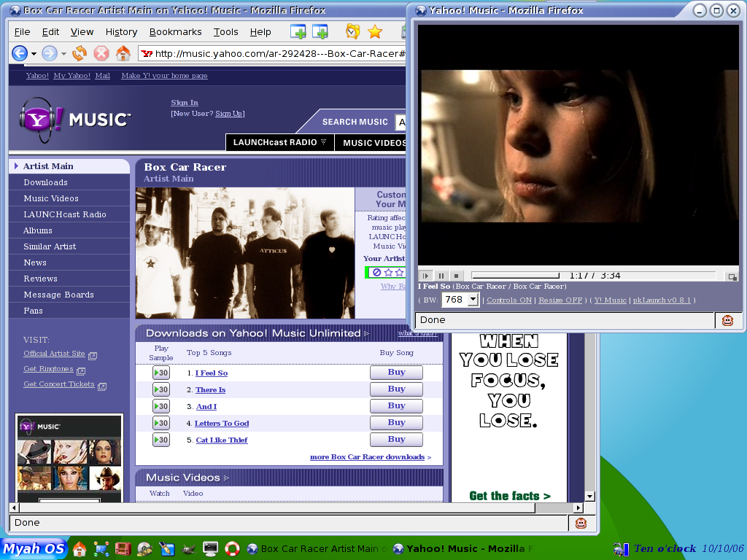747x560 pixels.
Task: Open the Bookmarks menu
Action: click(175, 32)
